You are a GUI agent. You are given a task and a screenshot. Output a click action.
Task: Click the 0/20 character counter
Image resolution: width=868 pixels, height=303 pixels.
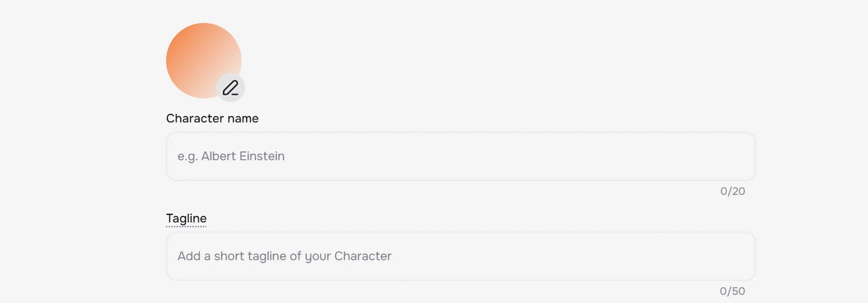(x=732, y=191)
